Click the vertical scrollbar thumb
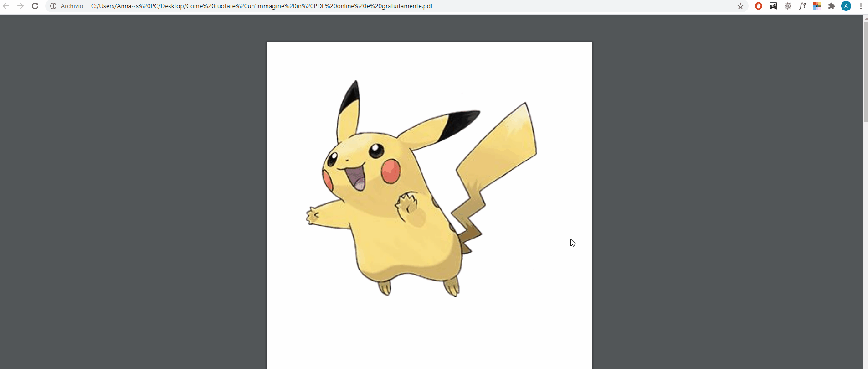This screenshot has height=369, width=868. [865, 72]
